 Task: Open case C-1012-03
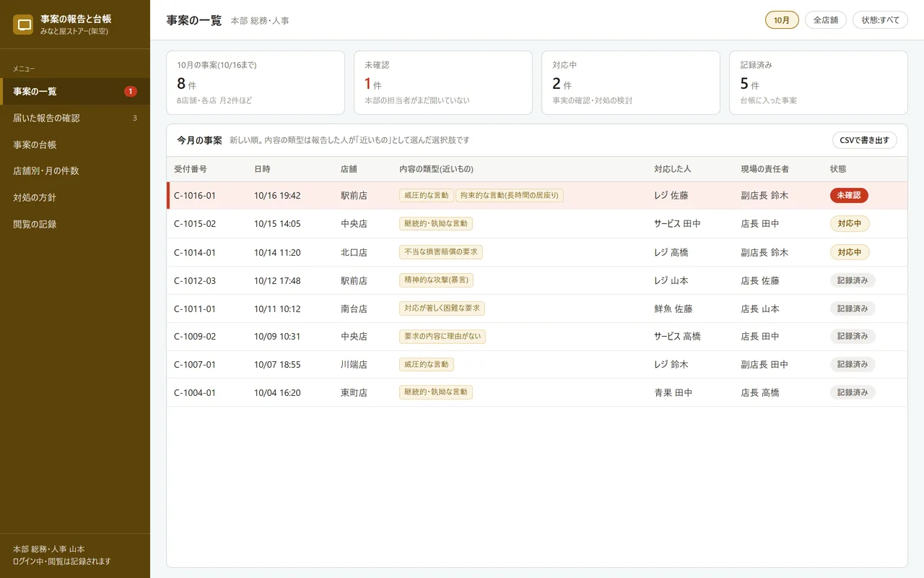(537, 280)
